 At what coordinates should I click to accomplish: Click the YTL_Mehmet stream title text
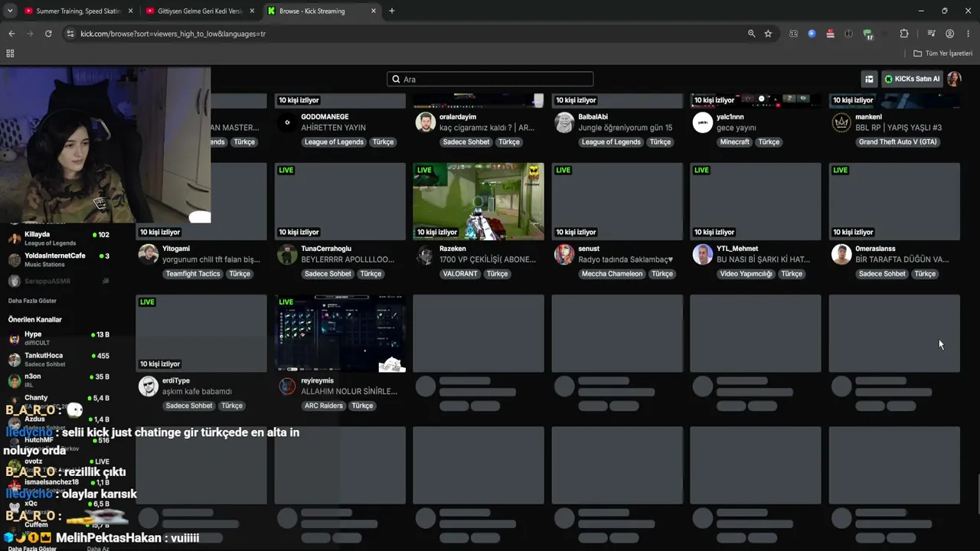click(763, 259)
